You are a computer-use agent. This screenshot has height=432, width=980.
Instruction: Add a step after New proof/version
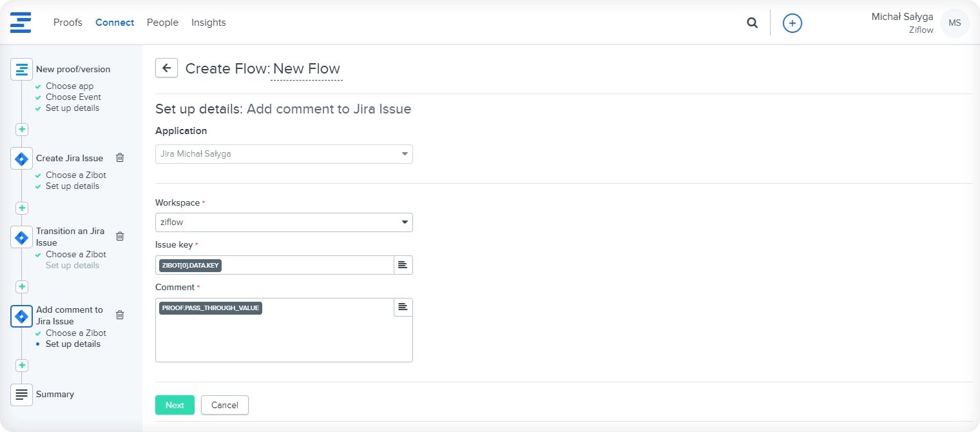(x=21, y=129)
